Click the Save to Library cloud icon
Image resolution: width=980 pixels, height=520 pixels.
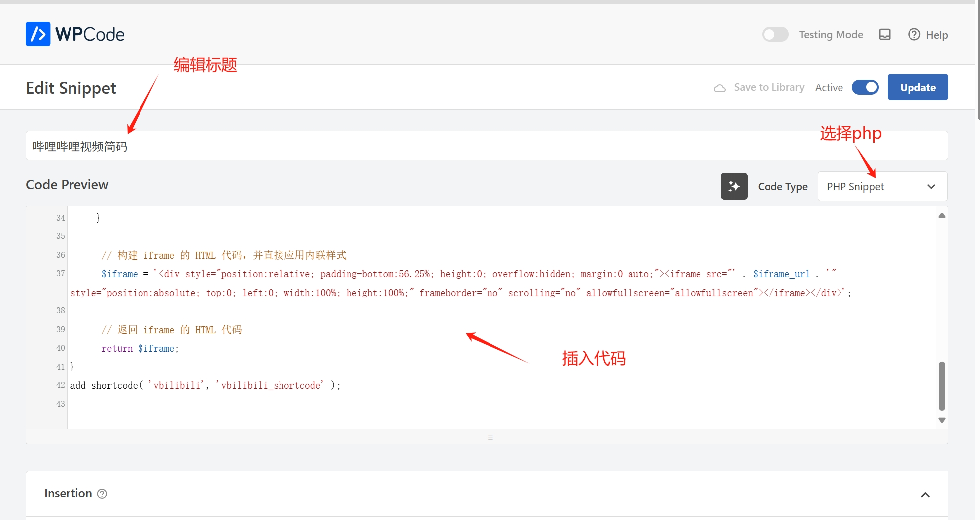click(720, 88)
